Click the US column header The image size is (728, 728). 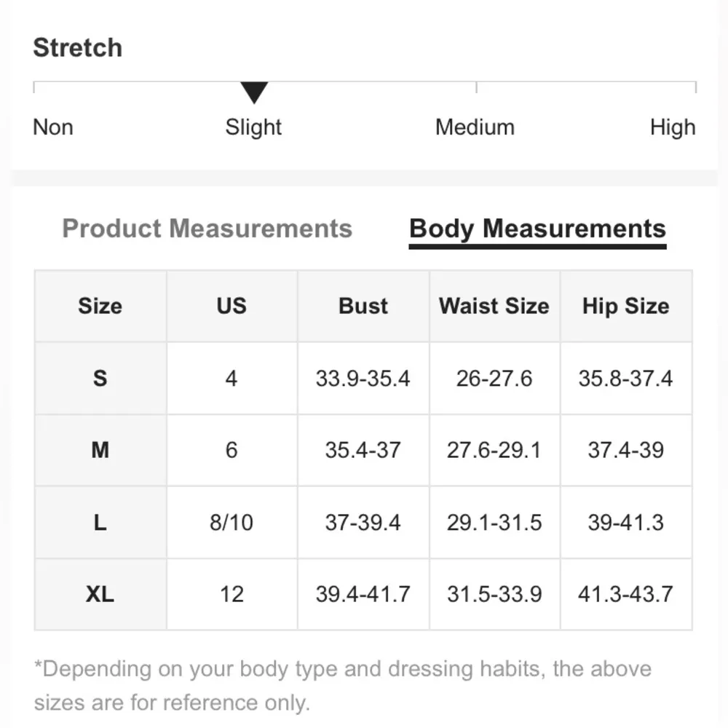coord(232,306)
